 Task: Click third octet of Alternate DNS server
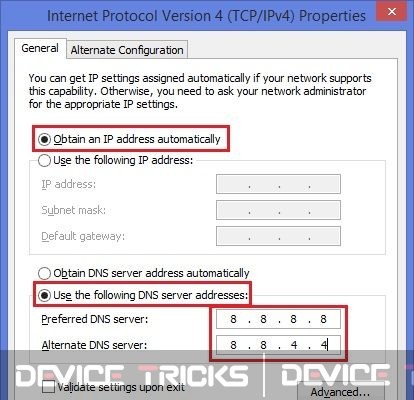(x=294, y=345)
